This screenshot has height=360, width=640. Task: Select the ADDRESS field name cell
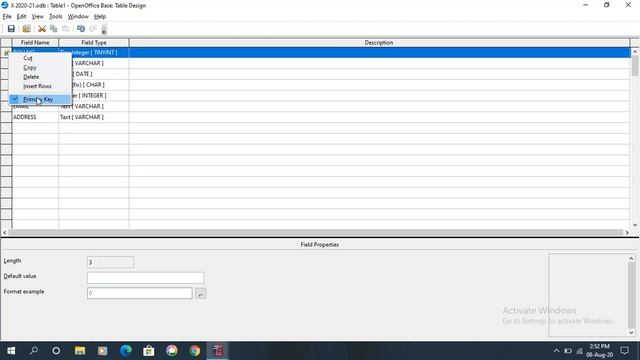click(x=35, y=117)
